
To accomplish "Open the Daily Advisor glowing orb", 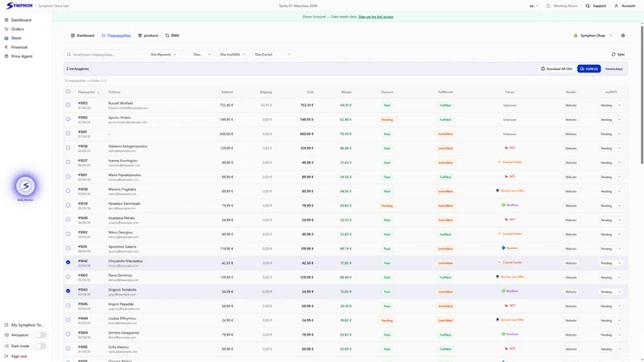I will (26, 186).
